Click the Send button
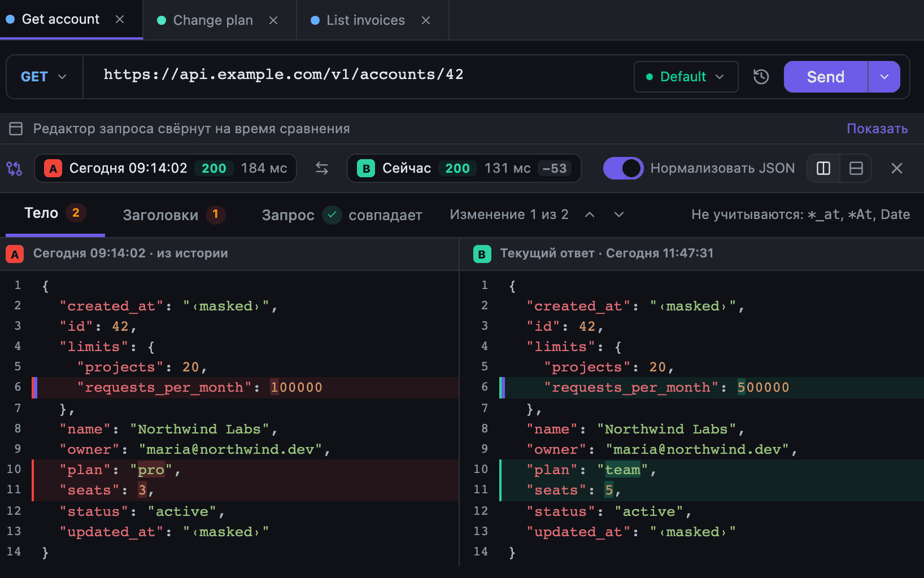Viewport: 924px width, 578px height. 826,77
